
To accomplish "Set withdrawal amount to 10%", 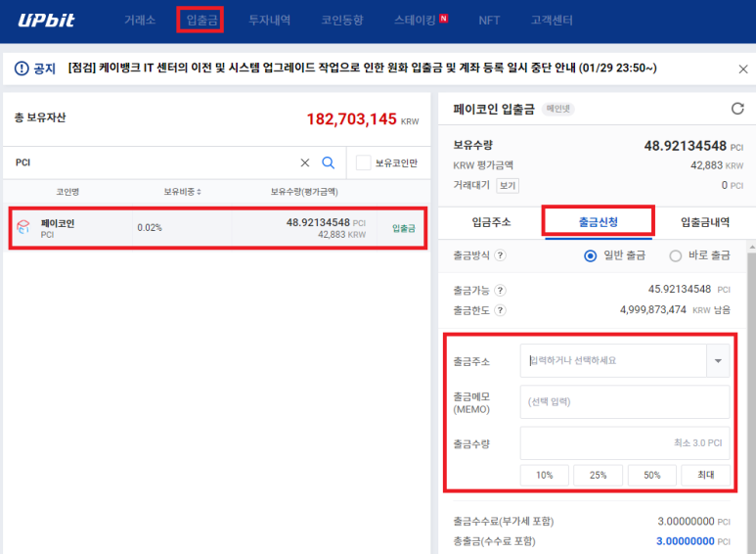I will (545, 475).
